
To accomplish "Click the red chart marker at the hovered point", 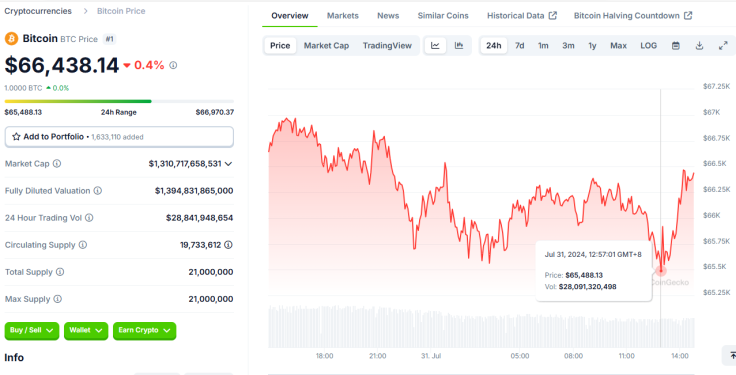I will point(661,271).
